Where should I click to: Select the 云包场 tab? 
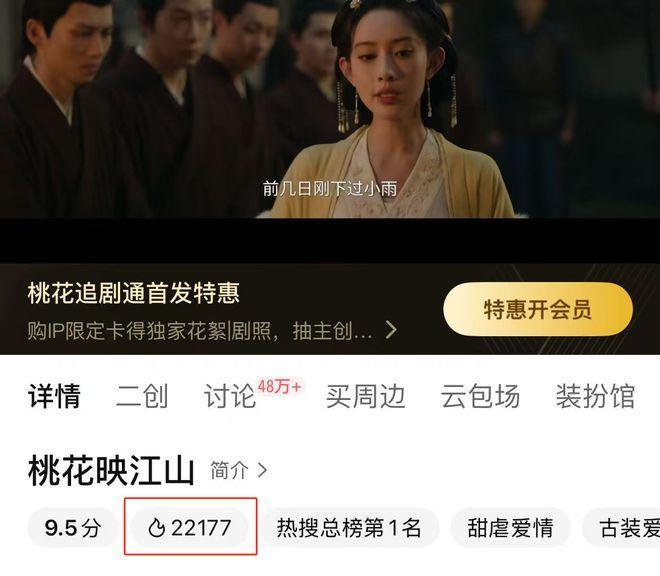click(x=480, y=396)
